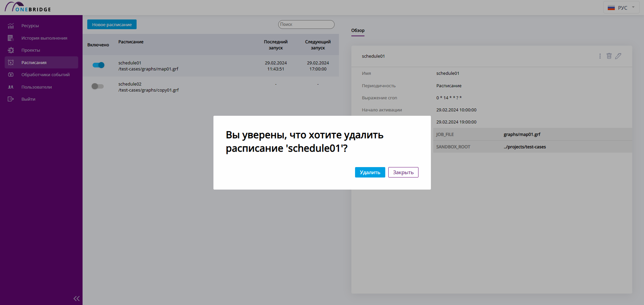Click the Выражение cron label
This screenshot has width=644, height=305.
tap(379, 98)
